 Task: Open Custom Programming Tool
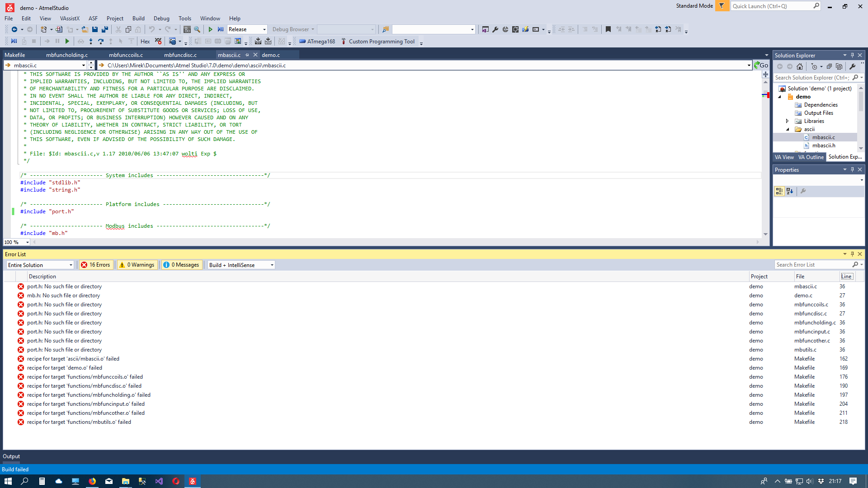381,42
